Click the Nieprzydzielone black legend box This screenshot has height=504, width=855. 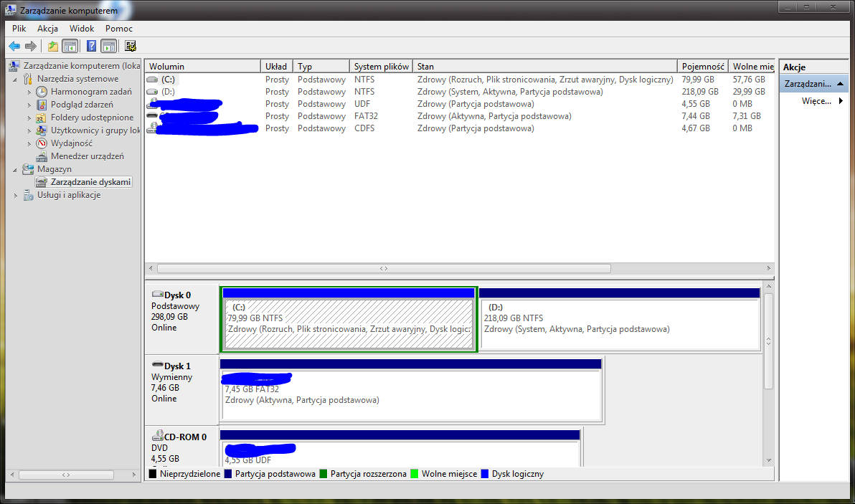coord(153,474)
